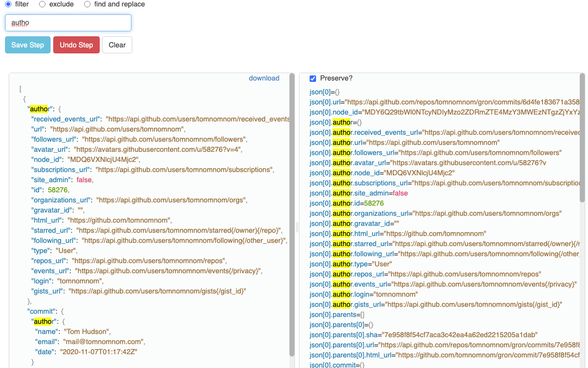
Task: Select the filter radio option
Action: (x=8, y=4)
